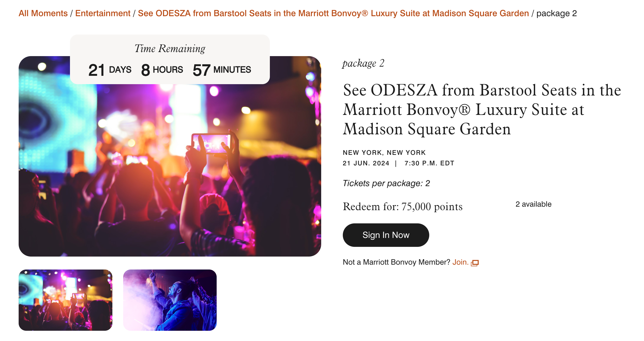Select the concert crowd phone thumbnail
The width and height of the screenshot is (644, 341).
tap(65, 300)
